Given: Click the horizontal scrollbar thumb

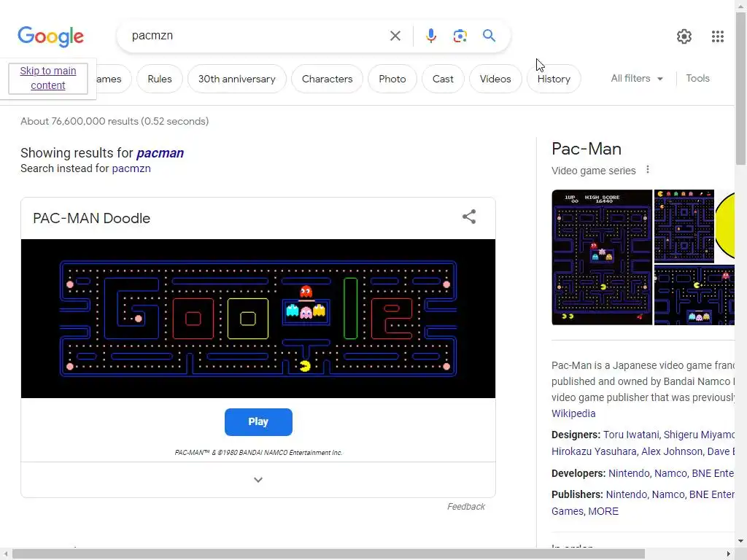Looking at the screenshot, I should [328, 554].
